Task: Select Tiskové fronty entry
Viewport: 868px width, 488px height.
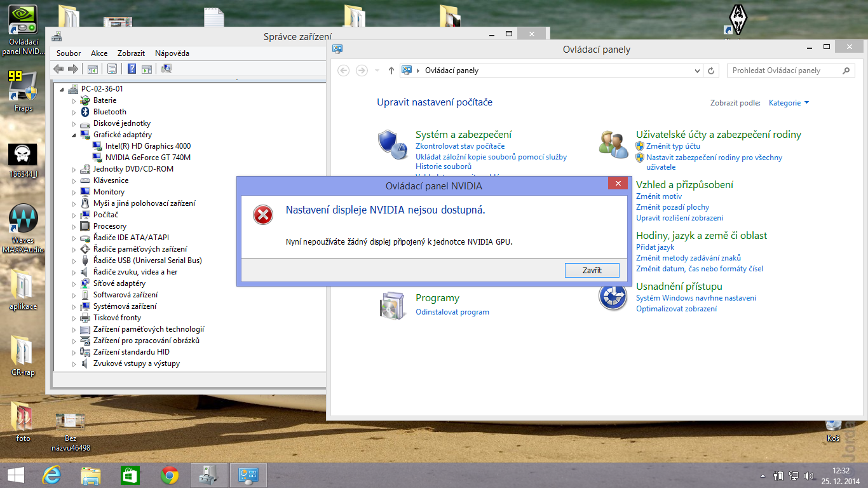Action: tap(118, 318)
